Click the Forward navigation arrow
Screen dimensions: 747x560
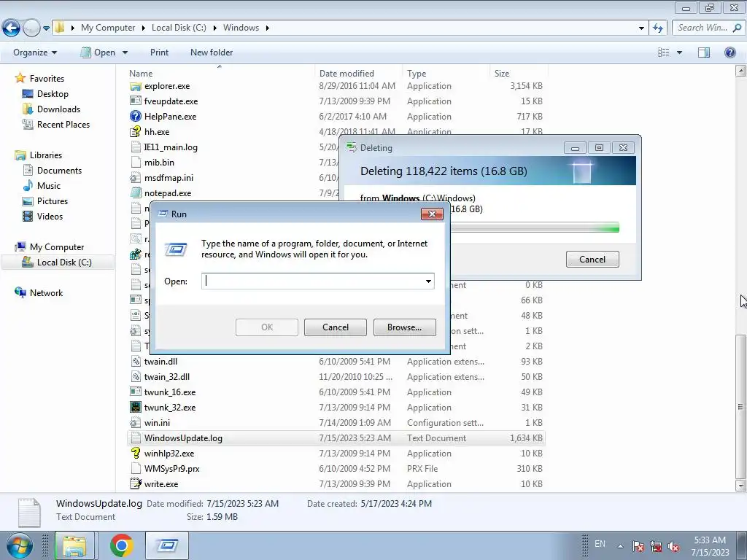click(x=31, y=28)
